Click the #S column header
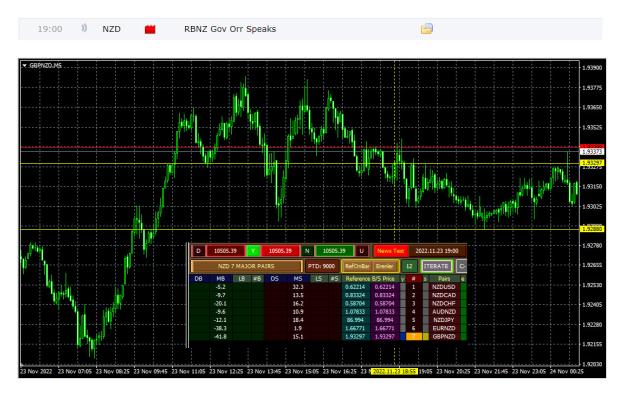Viewport: 625px width, 397px height. [335, 279]
